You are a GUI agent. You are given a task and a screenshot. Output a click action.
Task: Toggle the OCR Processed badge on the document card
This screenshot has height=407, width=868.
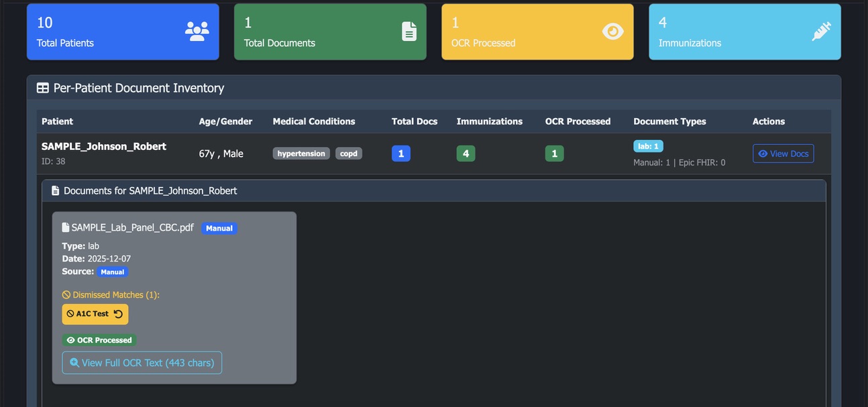[x=99, y=340]
